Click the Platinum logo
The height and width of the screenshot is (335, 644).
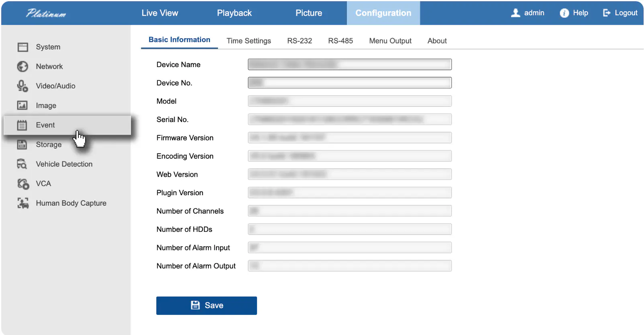tap(46, 13)
